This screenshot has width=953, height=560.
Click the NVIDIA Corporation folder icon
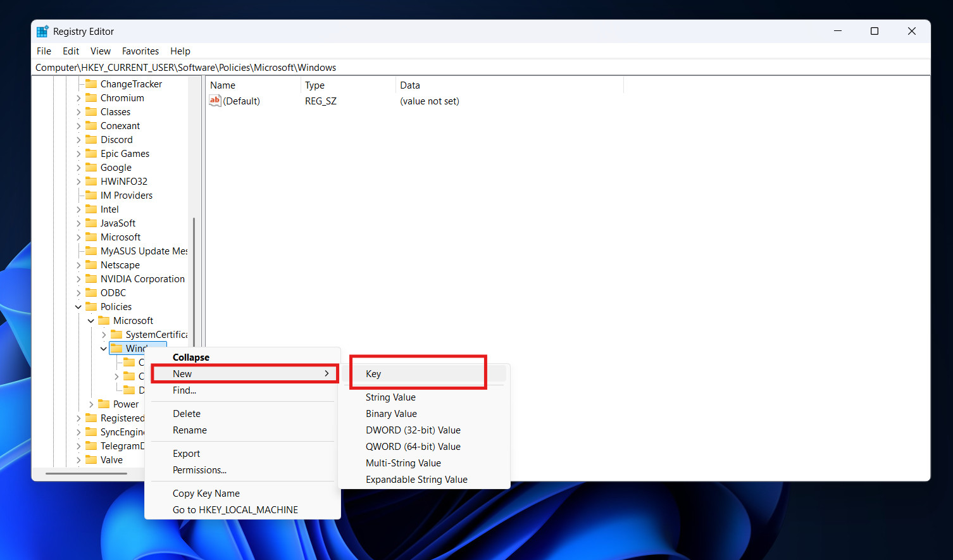(x=91, y=279)
